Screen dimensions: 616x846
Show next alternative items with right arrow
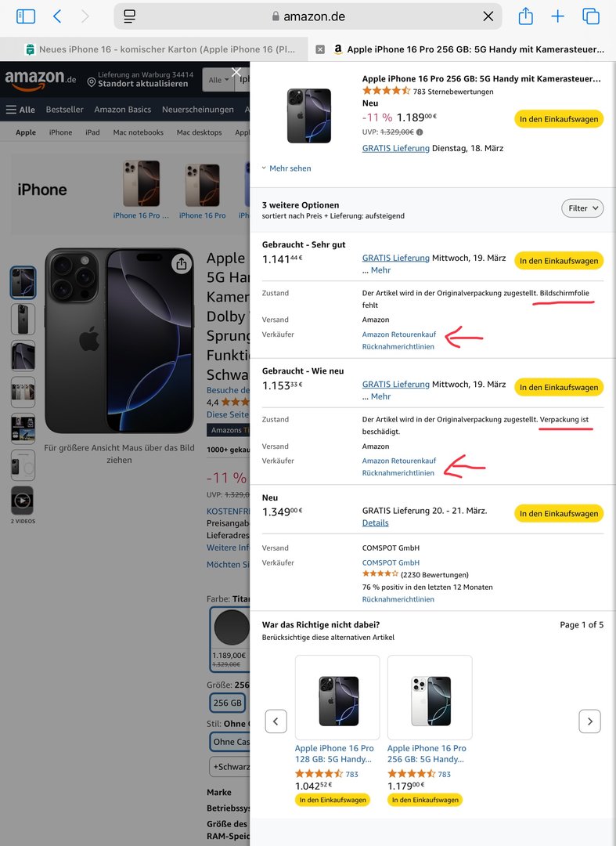589,721
